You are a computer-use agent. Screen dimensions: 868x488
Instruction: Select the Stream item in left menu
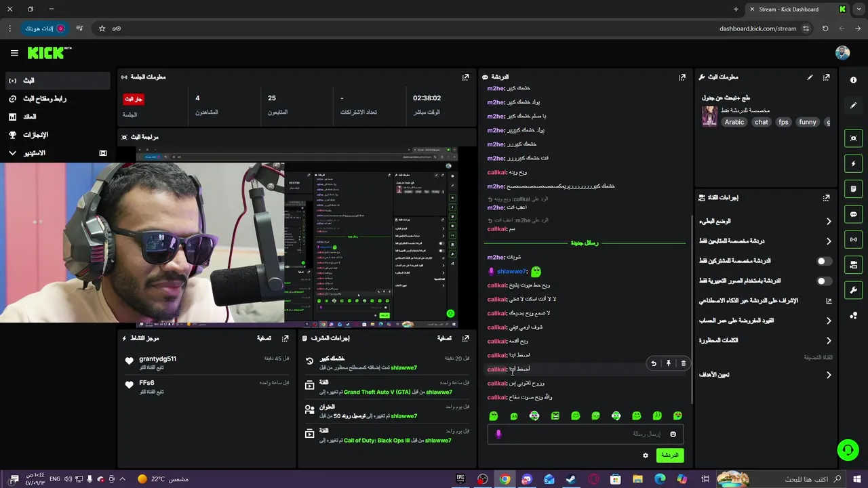tap(56, 81)
